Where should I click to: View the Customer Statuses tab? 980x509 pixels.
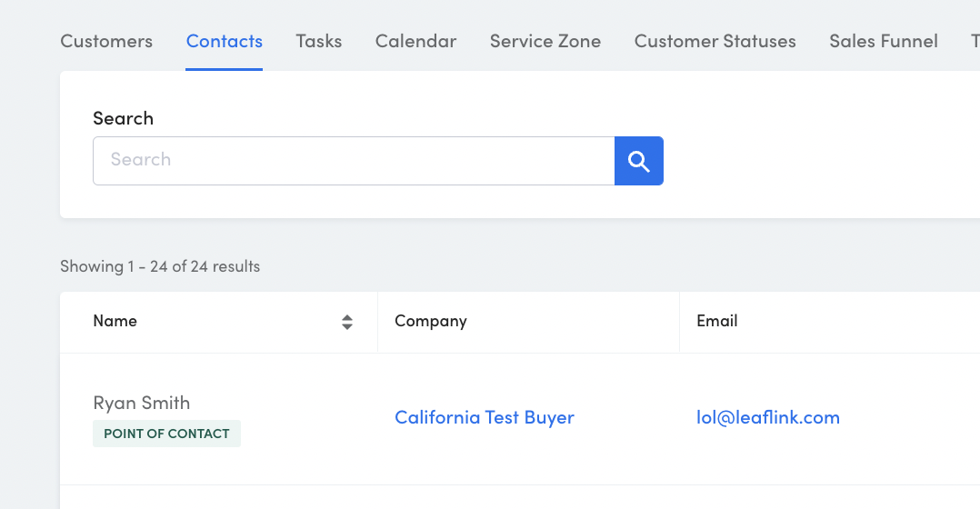pos(715,41)
